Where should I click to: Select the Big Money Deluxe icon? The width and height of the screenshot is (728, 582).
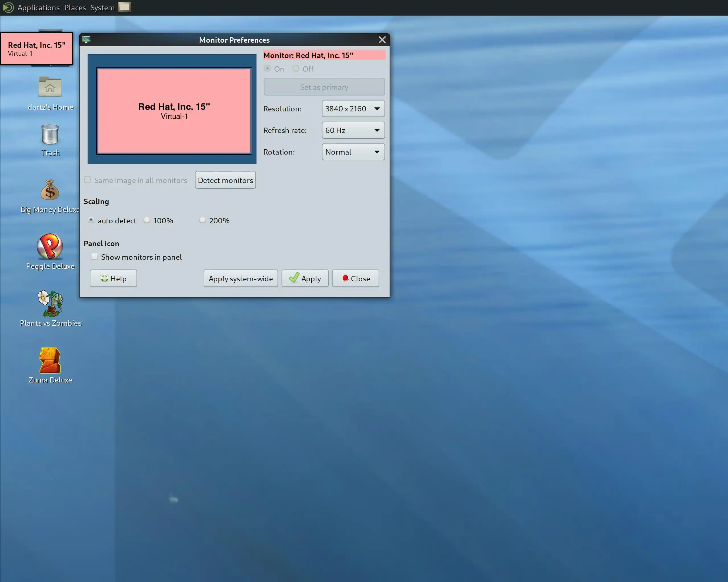[50, 191]
